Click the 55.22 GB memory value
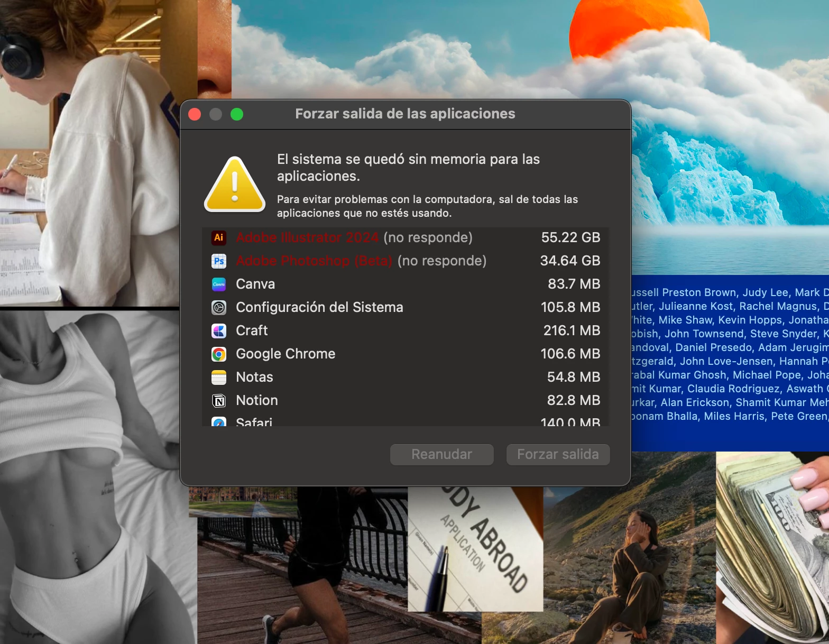The image size is (829, 644). [570, 237]
